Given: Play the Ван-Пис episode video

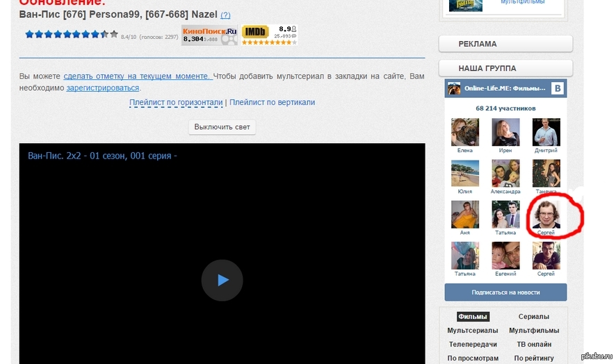Looking at the screenshot, I should [x=222, y=280].
